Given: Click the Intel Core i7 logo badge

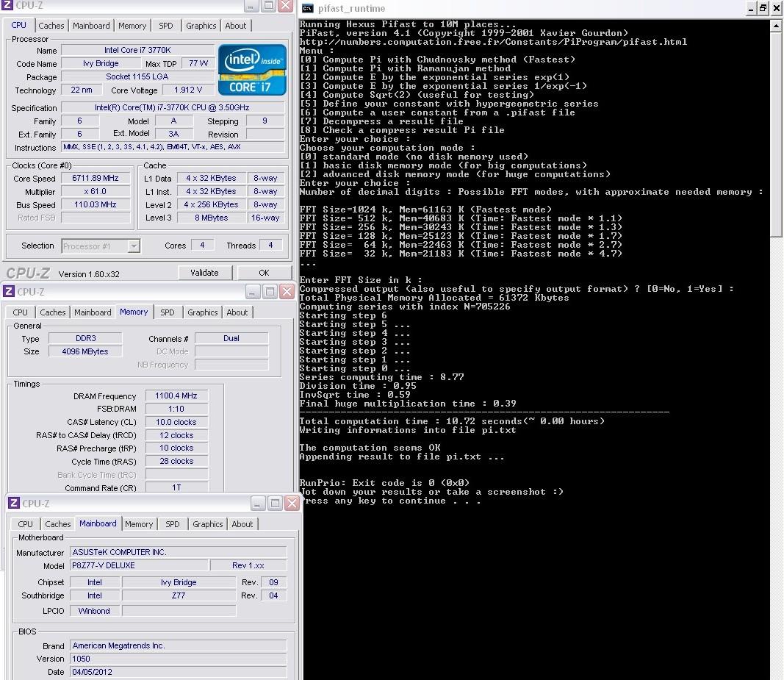Looking at the screenshot, I should (x=252, y=70).
